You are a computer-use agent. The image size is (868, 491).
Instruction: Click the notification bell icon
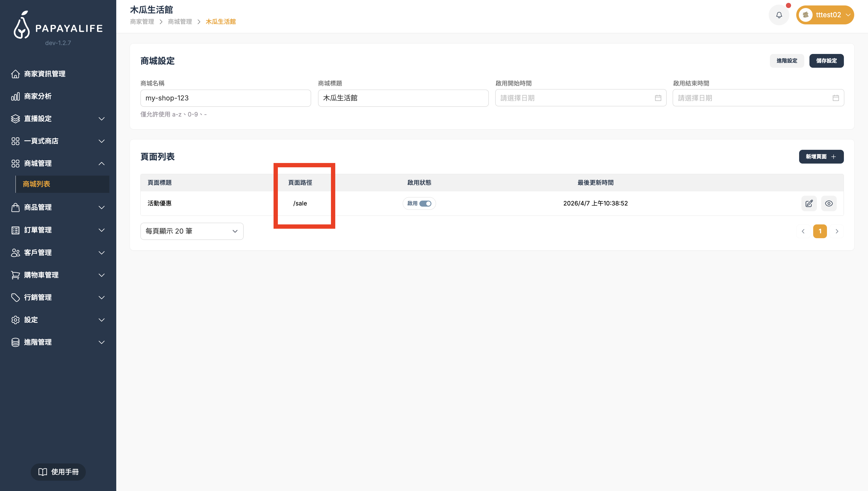(x=779, y=15)
